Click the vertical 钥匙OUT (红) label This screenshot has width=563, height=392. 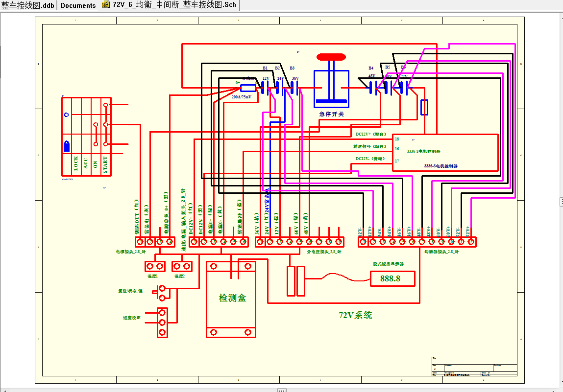(136, 217)
